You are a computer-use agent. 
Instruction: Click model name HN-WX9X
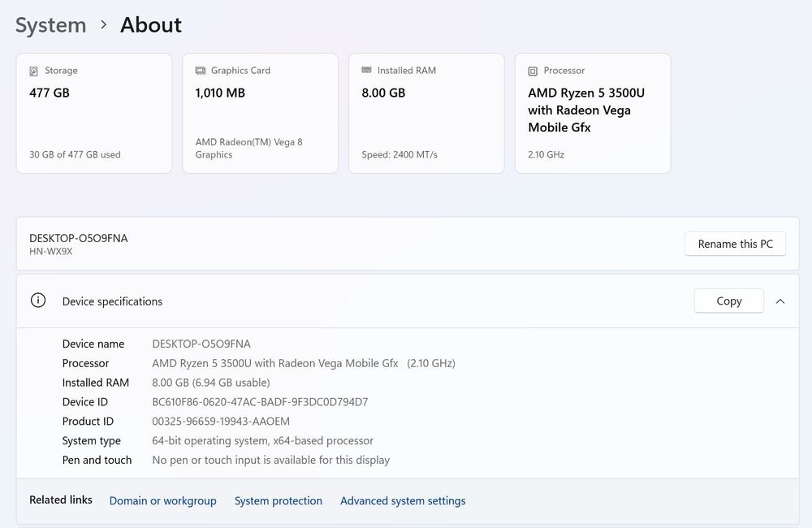(50, 251)
